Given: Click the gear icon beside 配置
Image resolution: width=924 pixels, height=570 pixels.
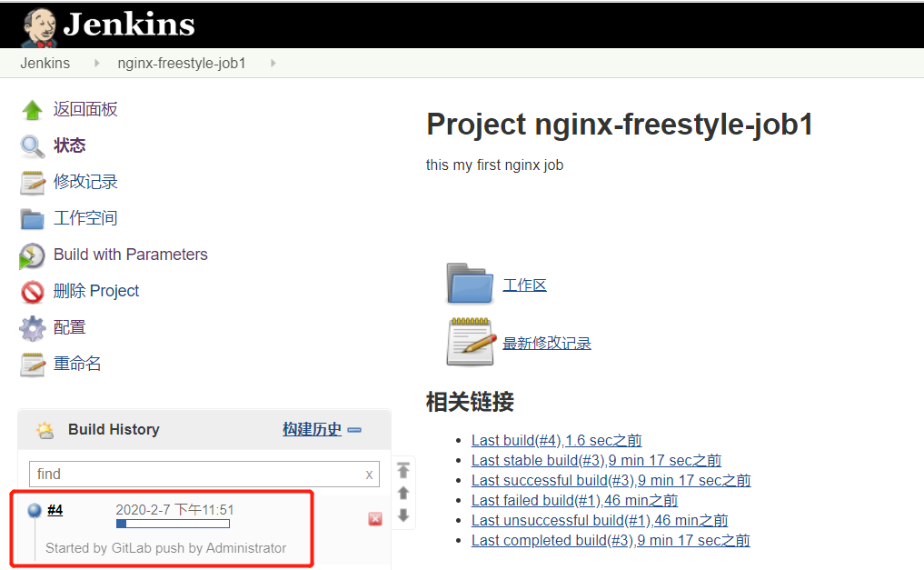Looking at the screenshot, I should [x=33, y=328].
